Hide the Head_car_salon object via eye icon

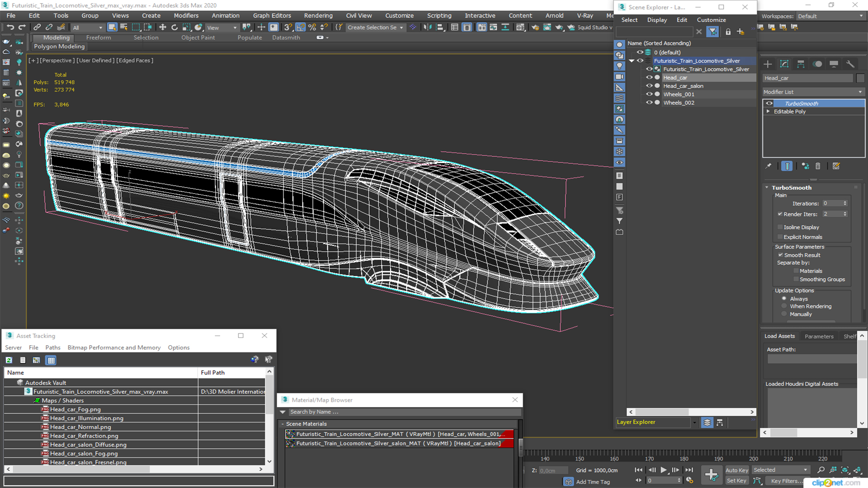point(649,86)
